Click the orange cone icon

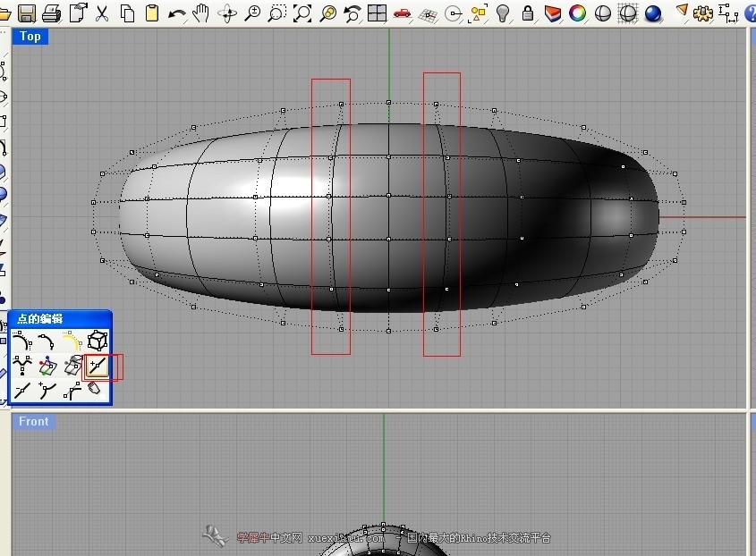click(x=682, y=10)
